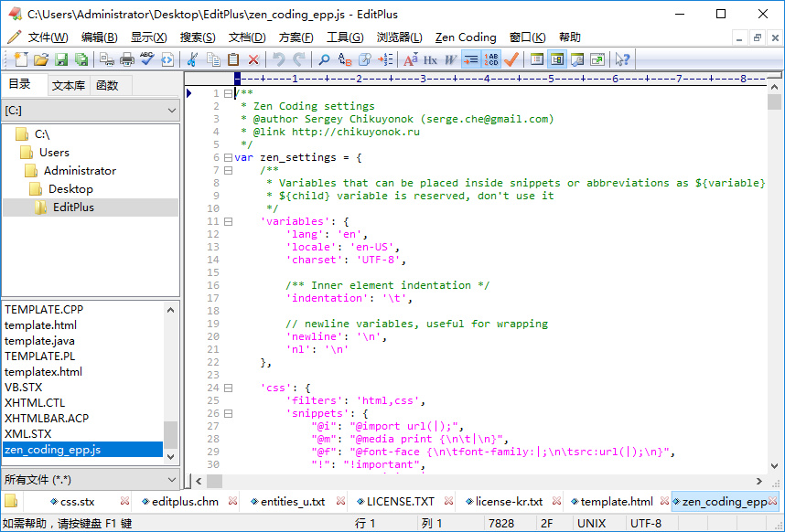Click the red X Delete icon

point(253,59)
